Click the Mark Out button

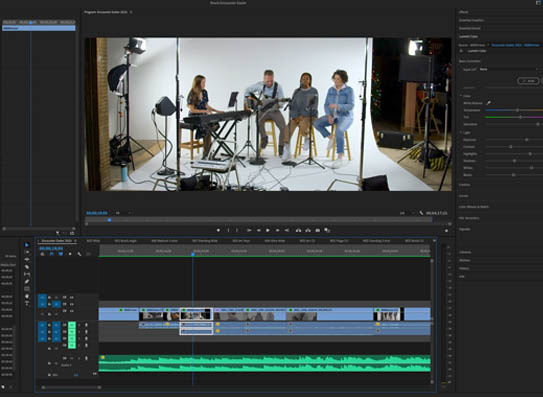(237, 230)
